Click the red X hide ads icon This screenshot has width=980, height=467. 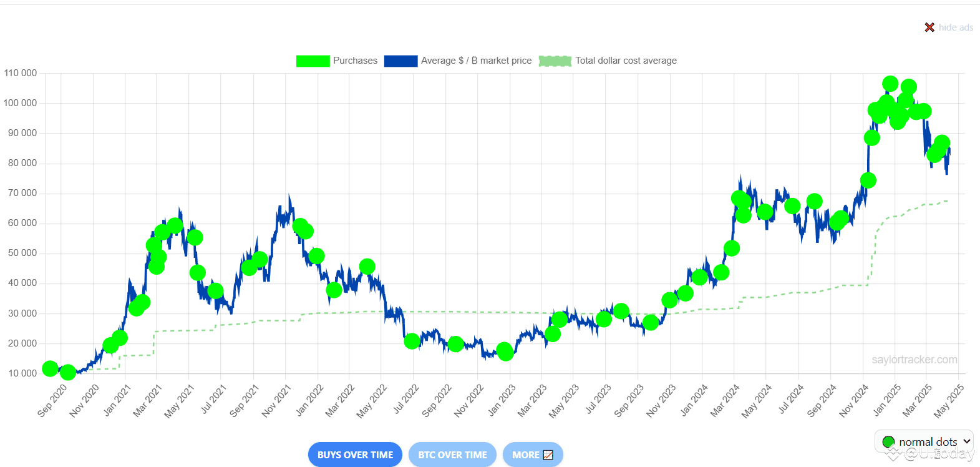(929, 27)
